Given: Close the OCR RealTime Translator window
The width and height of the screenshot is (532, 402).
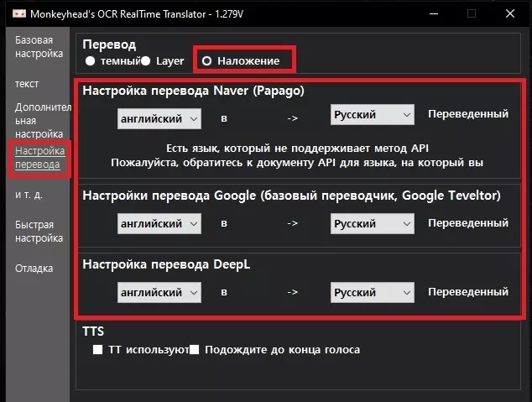Looking at the screenshot, I should pyautogui.click(x=510, y=14).
